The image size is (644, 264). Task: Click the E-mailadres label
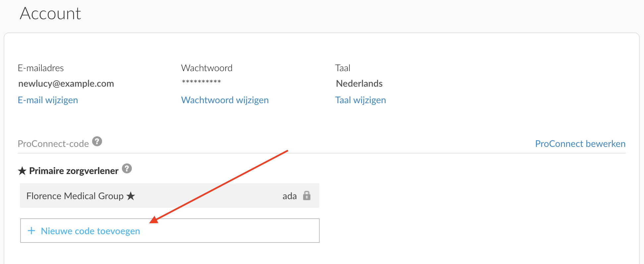pos(41,68)
